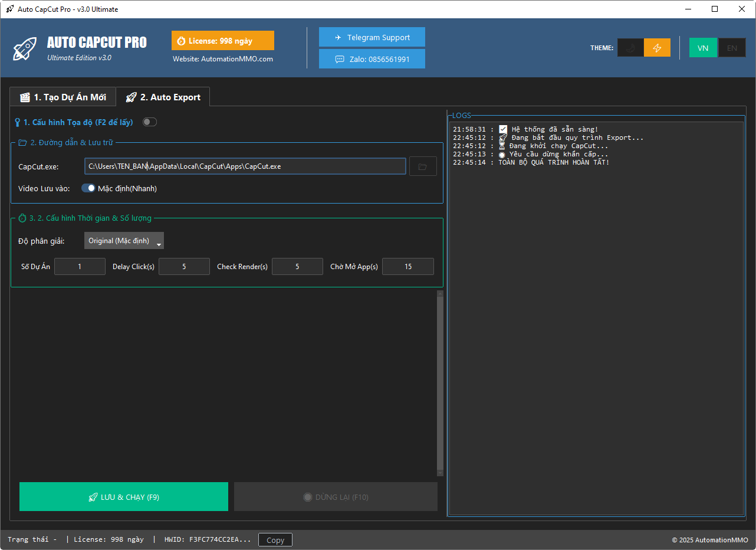Copy the HWID with the Copy button
This screenshot has height=550, width=756.
tap(275, 540)
